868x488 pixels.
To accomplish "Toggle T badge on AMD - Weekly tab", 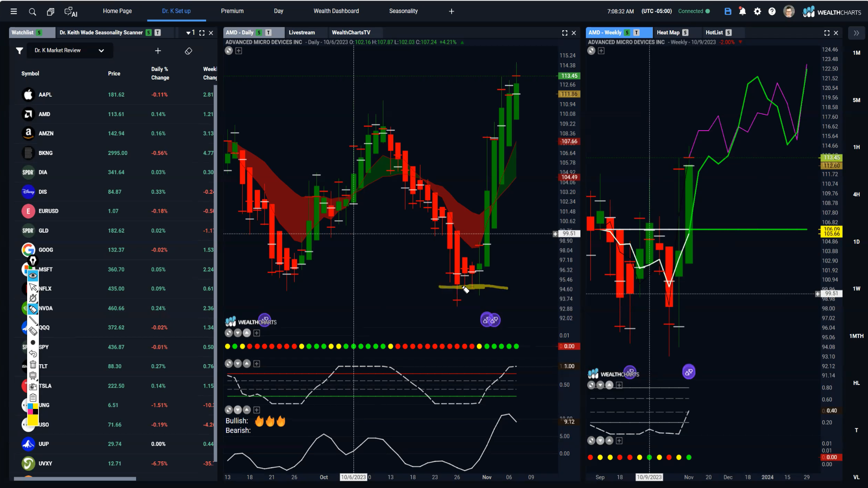I will tap(637, 33).
